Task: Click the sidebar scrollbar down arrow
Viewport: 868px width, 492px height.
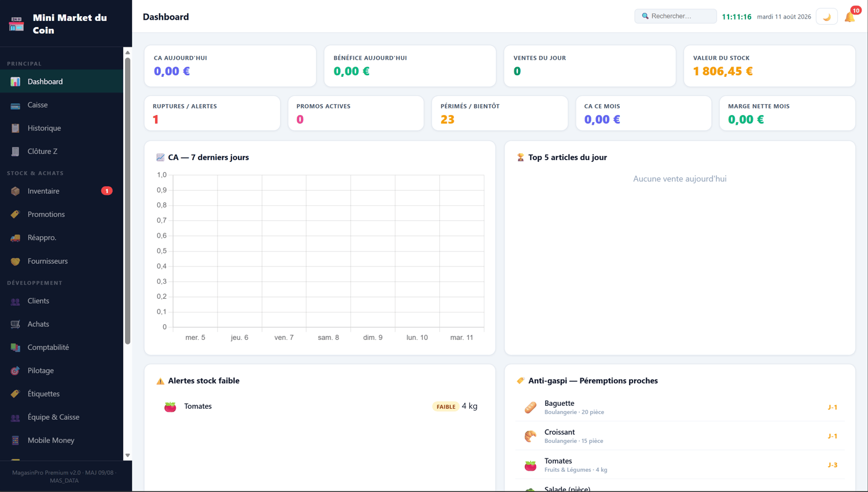Action: [x=128, y=456]
